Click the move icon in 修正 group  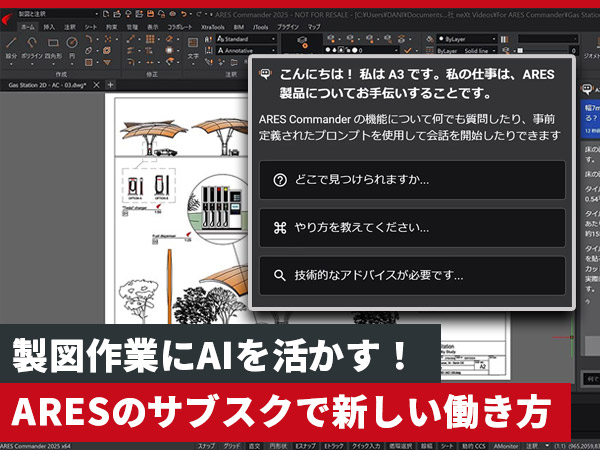pyautogui.click(x=131, y=39)
